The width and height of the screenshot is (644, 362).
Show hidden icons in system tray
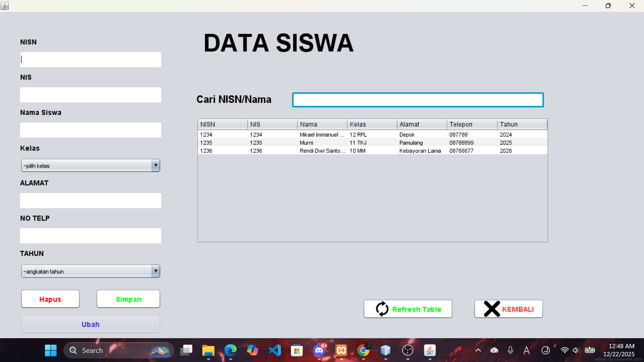tap(478, 351)
